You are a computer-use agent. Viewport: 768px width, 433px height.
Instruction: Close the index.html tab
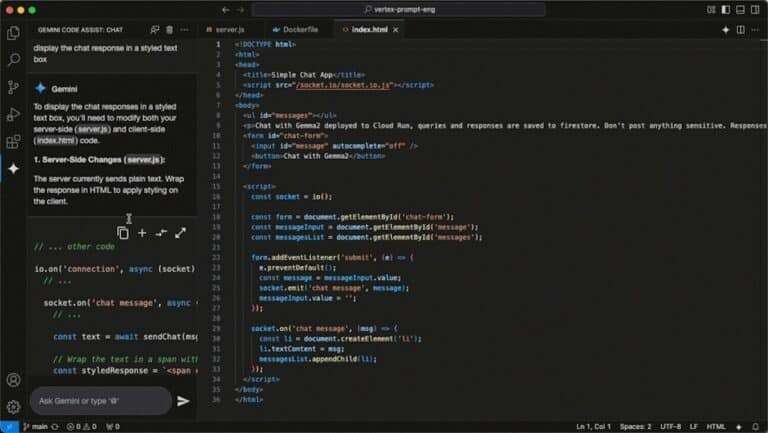tap(396, 30)
